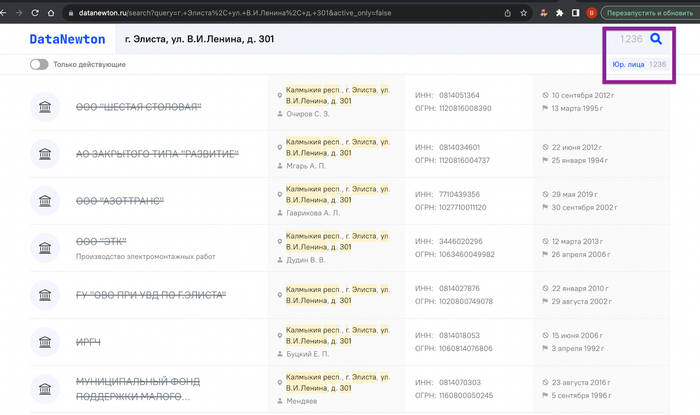Click date 5 сентября 1996 г
The image size is (700, 415).
pos(581,395)
